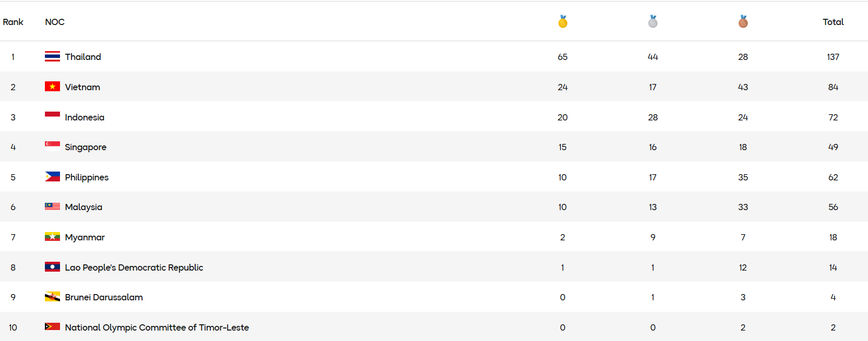This screenshot has width=868, height=341.
Task: Click the Vietnam flag icon
Action: coord(52,87)
